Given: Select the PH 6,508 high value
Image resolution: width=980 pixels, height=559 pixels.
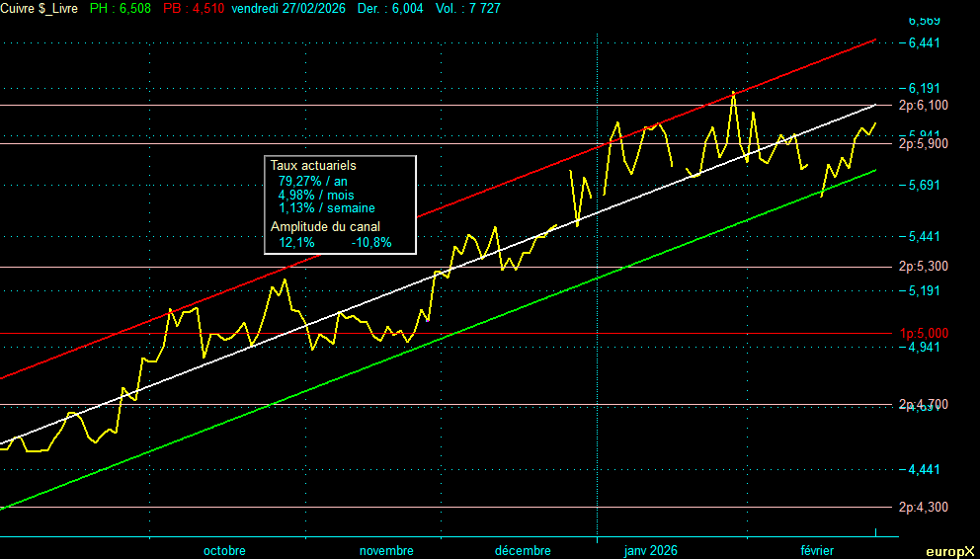Looking at the screenshot, I should (124, 8).
